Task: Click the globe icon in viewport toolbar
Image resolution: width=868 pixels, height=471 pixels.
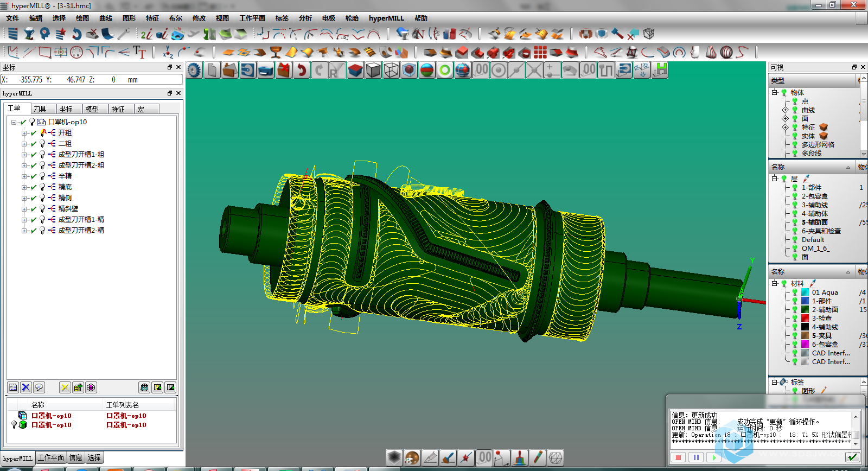Action: pos(463,70)
